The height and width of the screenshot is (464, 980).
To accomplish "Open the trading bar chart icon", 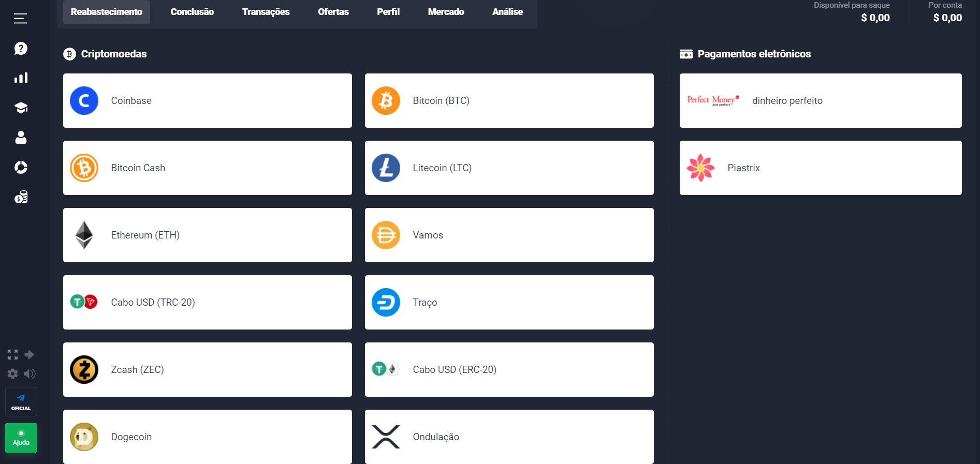I will pyautogui.click(x=21, y=78).
